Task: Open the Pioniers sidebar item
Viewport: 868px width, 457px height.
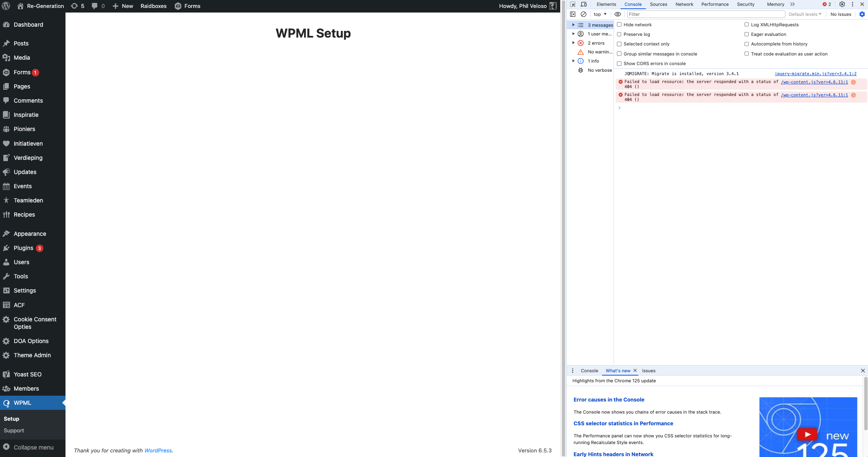Action: coord(33,129)
